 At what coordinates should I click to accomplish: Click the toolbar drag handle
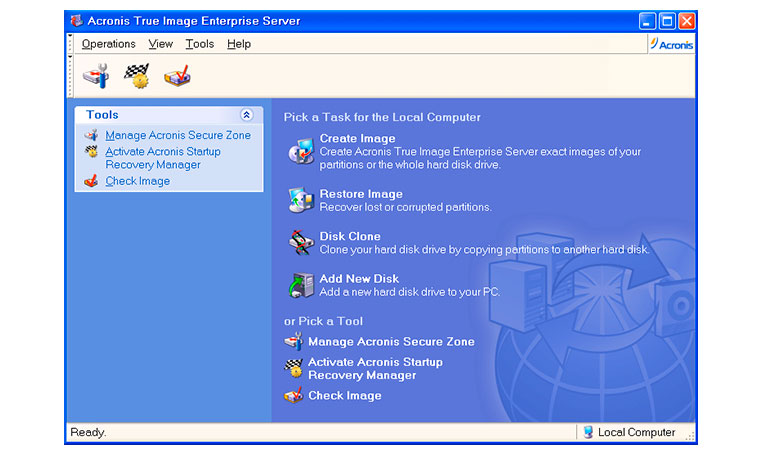(70, 76)
